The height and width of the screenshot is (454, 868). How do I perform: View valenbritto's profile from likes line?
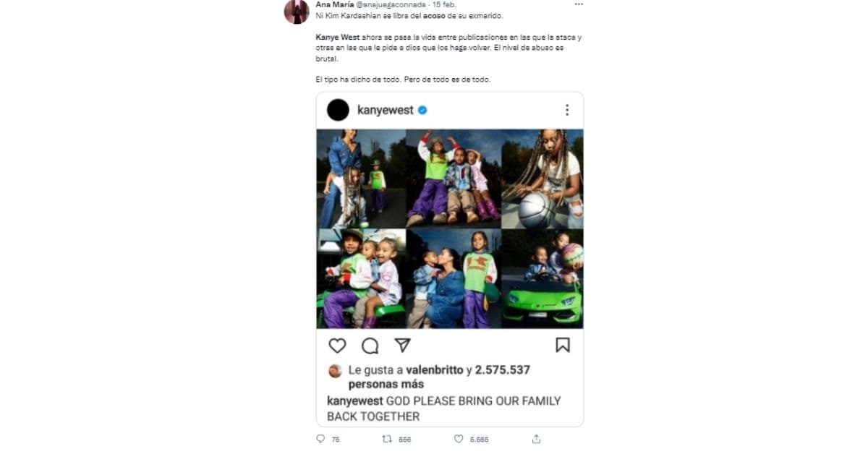pos(435,370)
